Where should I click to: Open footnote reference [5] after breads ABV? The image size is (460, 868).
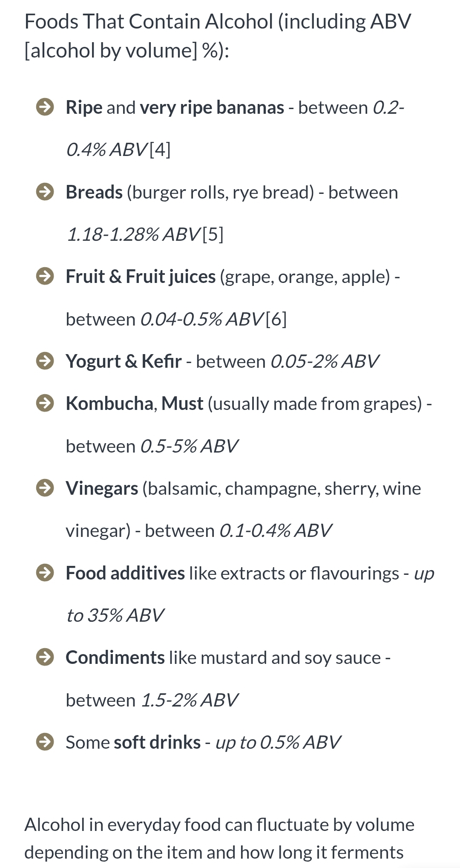(213, 234)
